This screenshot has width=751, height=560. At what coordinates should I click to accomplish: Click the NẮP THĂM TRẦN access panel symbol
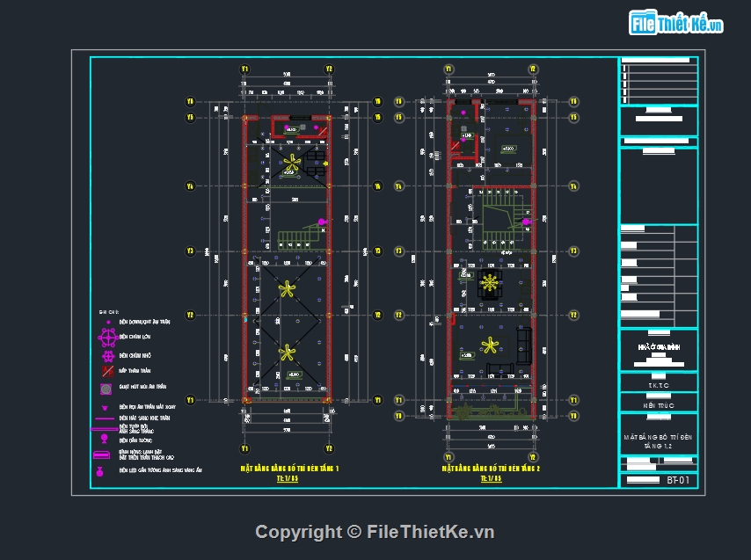coord(106,370)
